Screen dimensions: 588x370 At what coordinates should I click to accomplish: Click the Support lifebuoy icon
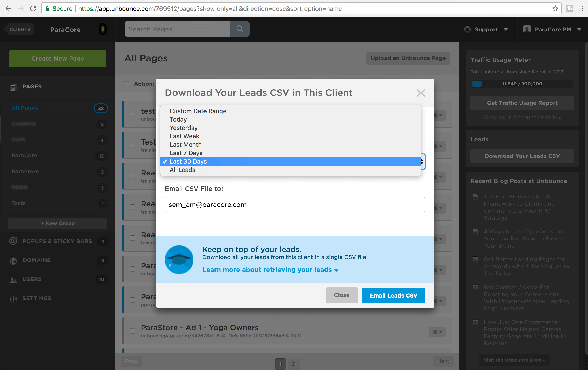(467, 29)
